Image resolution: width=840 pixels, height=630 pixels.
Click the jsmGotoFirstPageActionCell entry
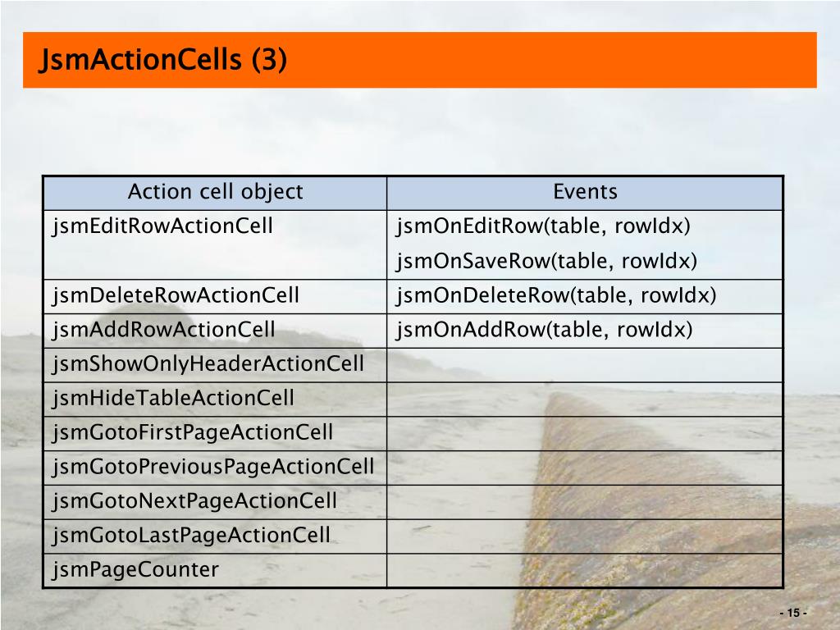[193, 433]
